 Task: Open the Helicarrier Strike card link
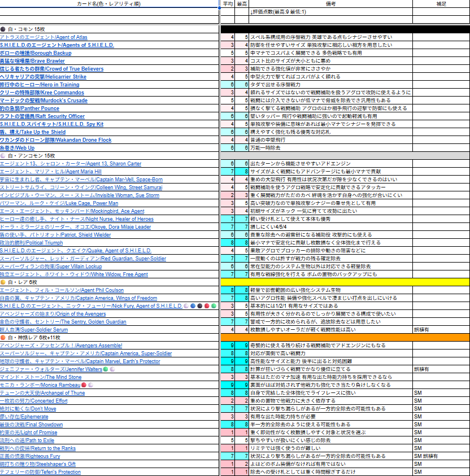pos(43,77)
